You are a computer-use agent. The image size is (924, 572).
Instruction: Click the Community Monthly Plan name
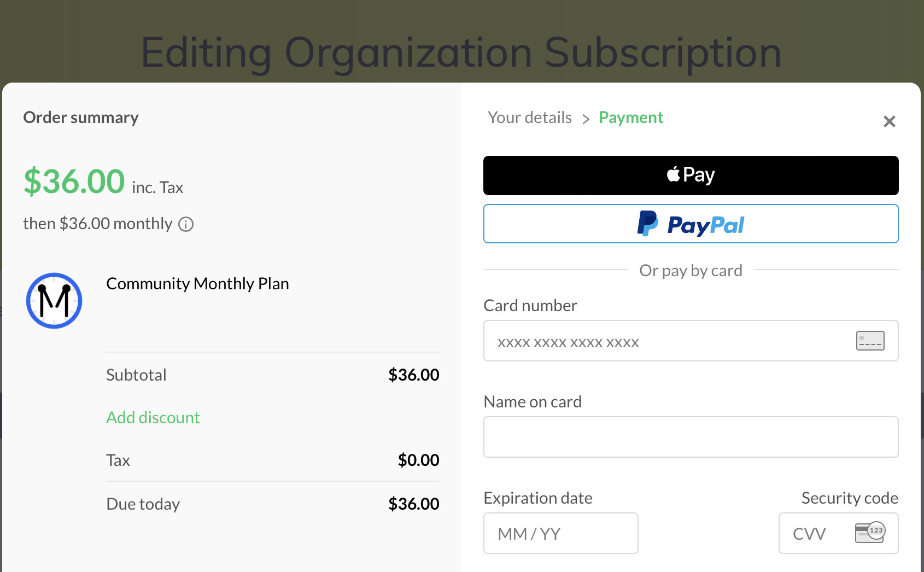[197, 284]
